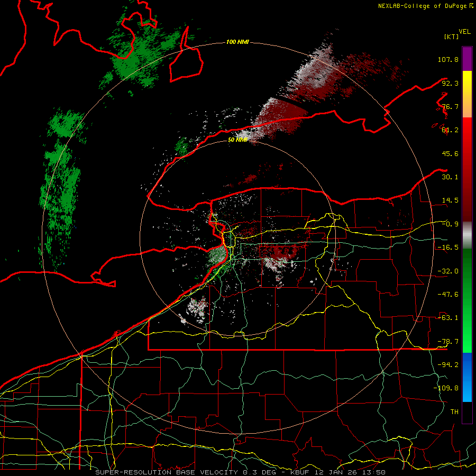The image size is (476, 476).
Task: Click the -32.0 legend value
Action: tap(448, 271)
